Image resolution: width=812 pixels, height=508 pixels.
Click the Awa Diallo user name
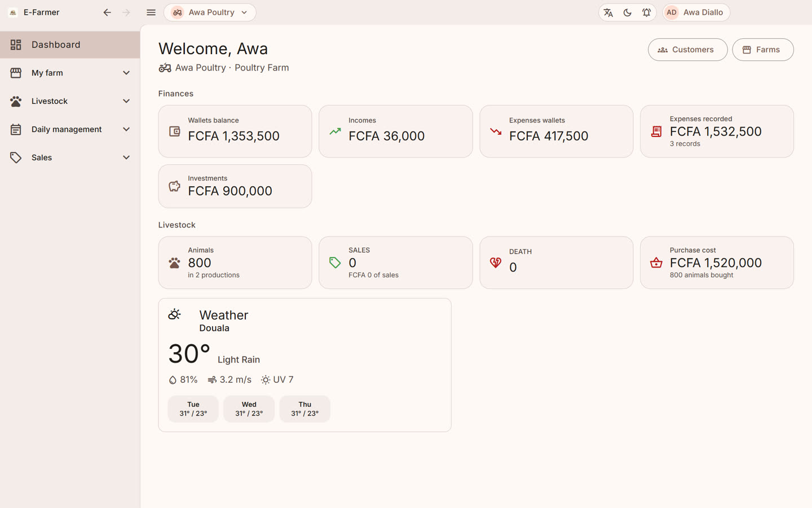tap(703, 12)
